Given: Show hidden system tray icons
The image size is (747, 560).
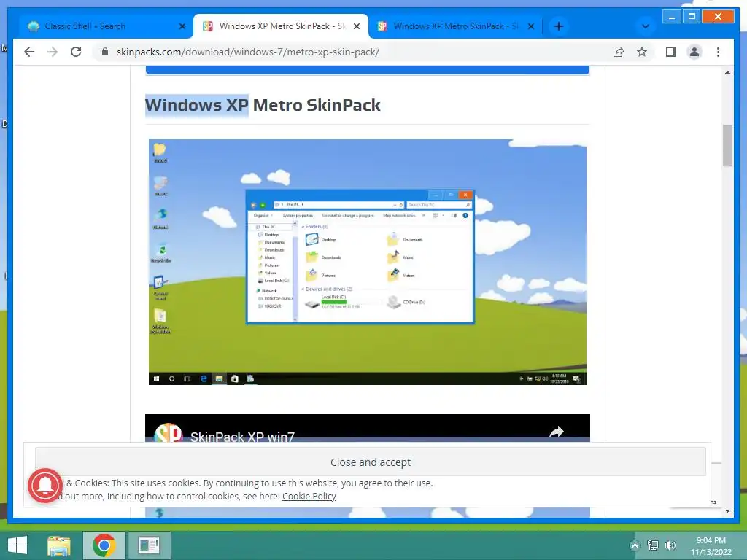Looking at the screenshot, I should tap(635, 545).
